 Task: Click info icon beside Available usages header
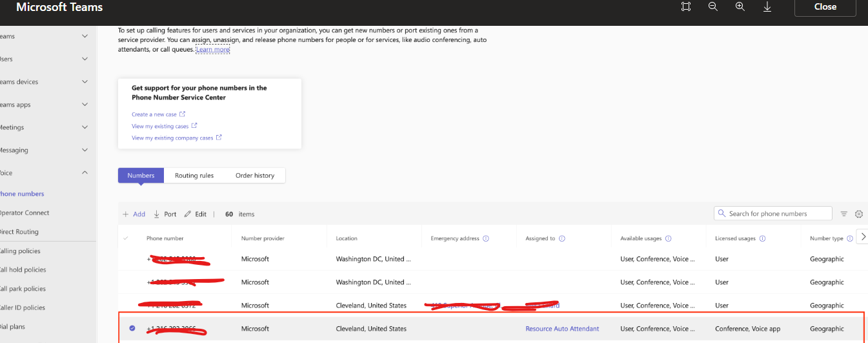(669, 238)
